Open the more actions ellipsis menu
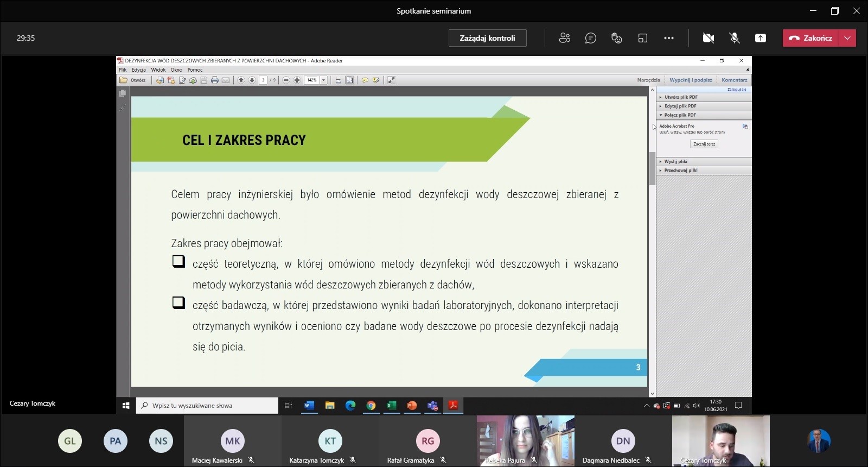Viewport: 868px width, 467px height. tap(669, 38)
